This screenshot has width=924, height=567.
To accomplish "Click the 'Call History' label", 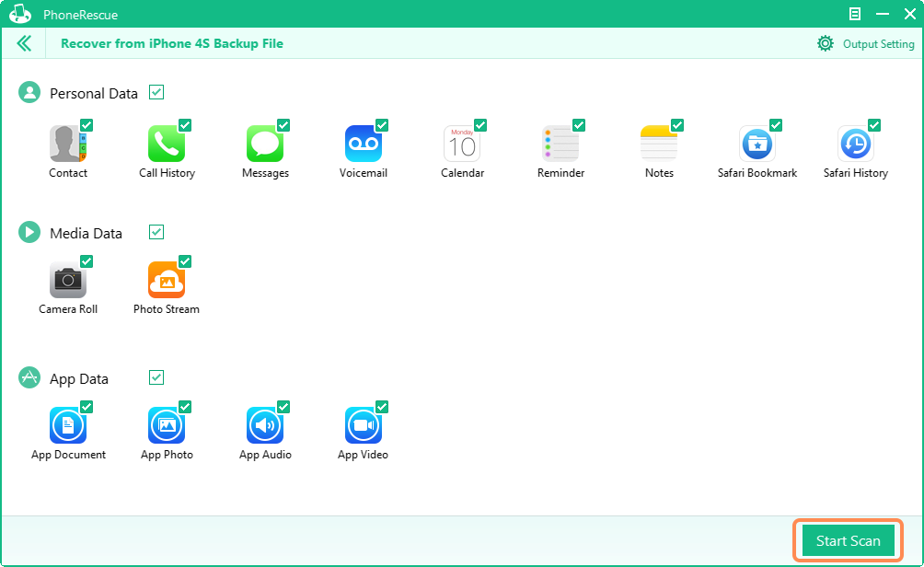I will [167, 173].
